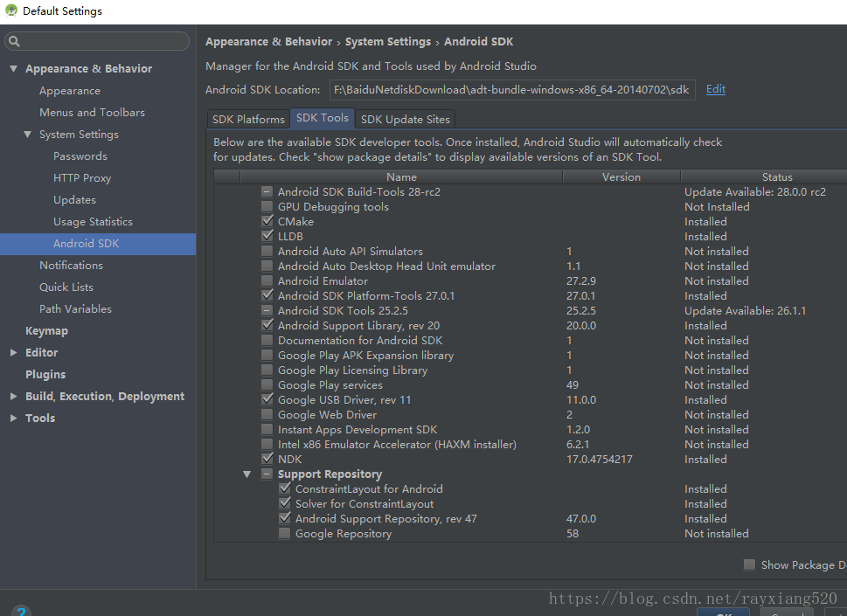Open Quick Lists settings

(x=66, y=287)
